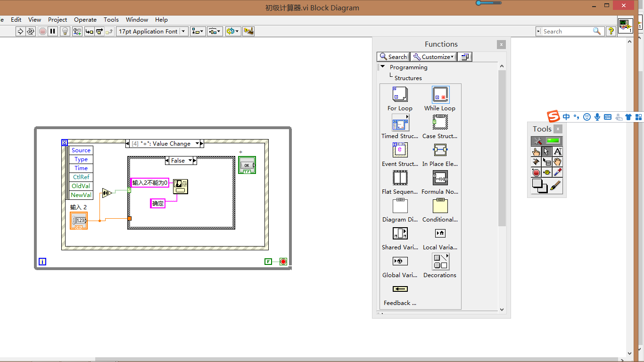Choose the Local Variable node
This screenshot has height=362, width=644.
tap(439, 233)
